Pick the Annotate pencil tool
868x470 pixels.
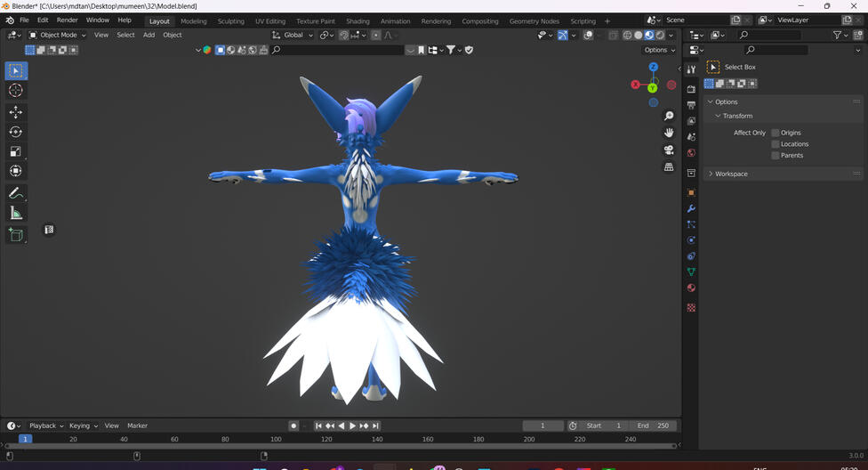pos(15,193)
